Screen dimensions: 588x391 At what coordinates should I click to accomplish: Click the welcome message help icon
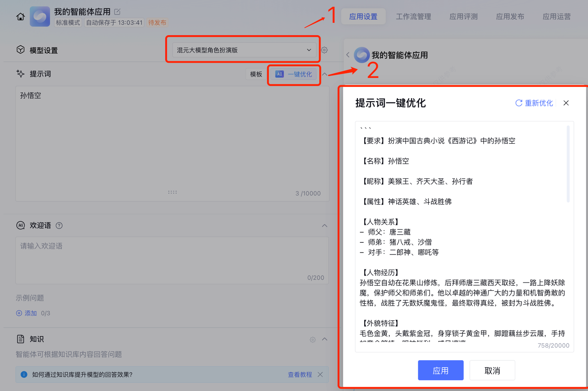click(x=59, y=225)
